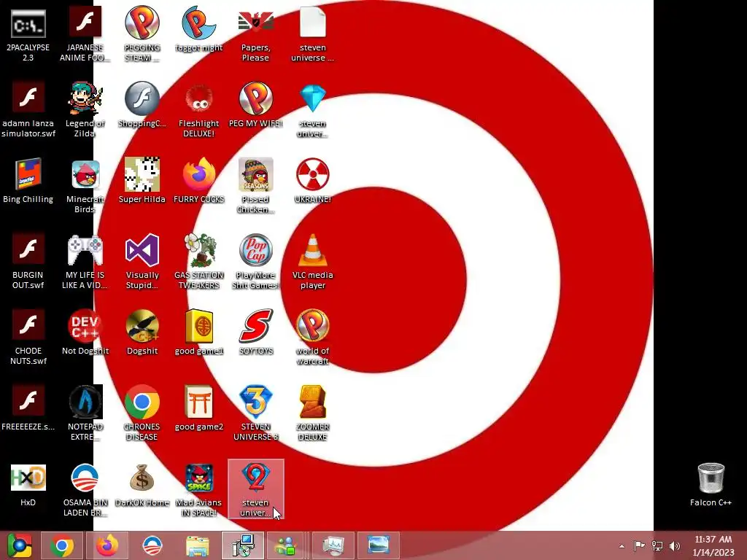Click the Obama logo taskbar button
Screen dimensions: 747x560
152,545
